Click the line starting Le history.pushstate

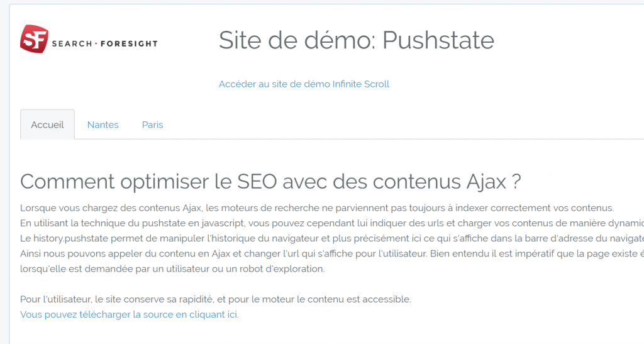(332, 238)
